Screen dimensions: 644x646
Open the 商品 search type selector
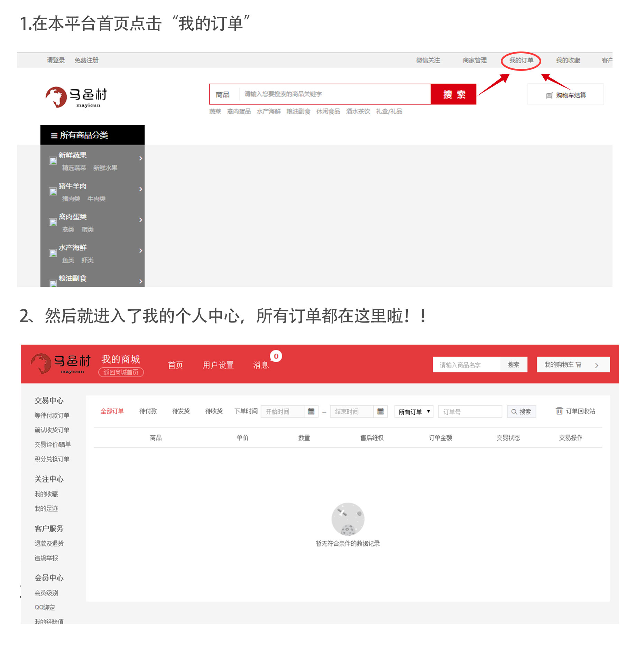coord(222,94)
